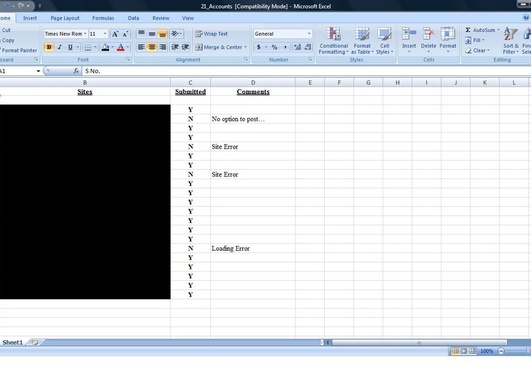Click the Delete cells icon
This screenshot has width=531, height=370.
tap(428, 35)
